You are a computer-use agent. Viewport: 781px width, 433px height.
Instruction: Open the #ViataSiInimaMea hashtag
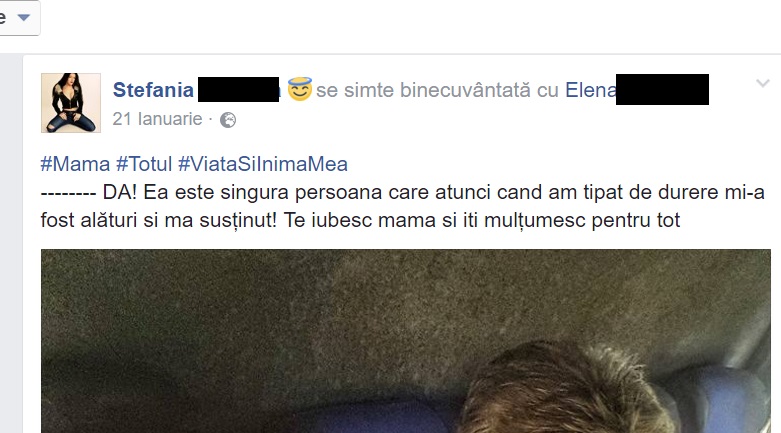(263, 164)
